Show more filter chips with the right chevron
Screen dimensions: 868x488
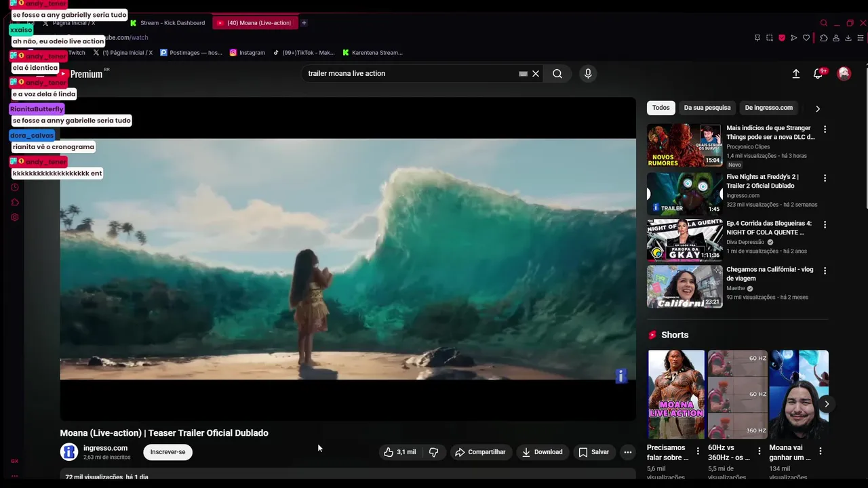point(818,108)
